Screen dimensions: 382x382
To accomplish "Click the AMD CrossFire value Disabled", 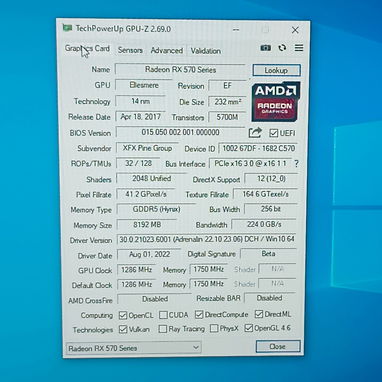I will coord(155,299).
